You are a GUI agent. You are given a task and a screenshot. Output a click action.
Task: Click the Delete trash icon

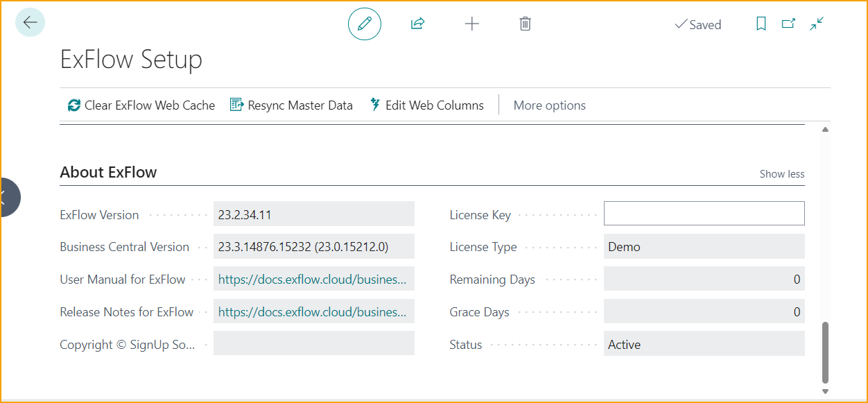coord(525,23)
